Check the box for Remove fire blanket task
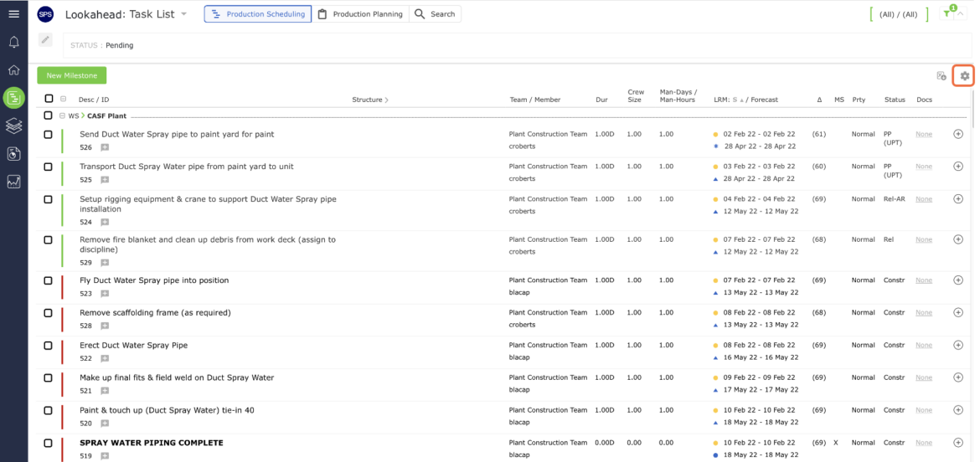 pos(48,239)
